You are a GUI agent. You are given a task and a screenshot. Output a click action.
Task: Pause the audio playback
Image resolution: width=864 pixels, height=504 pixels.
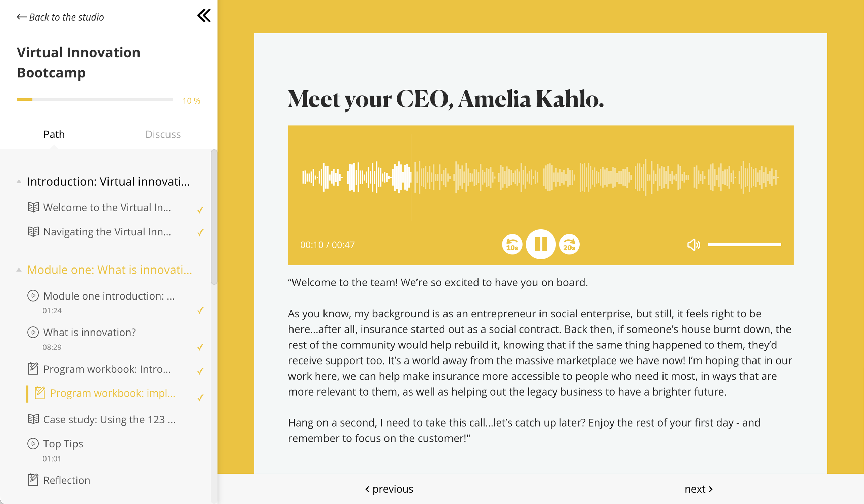[541, 245]
